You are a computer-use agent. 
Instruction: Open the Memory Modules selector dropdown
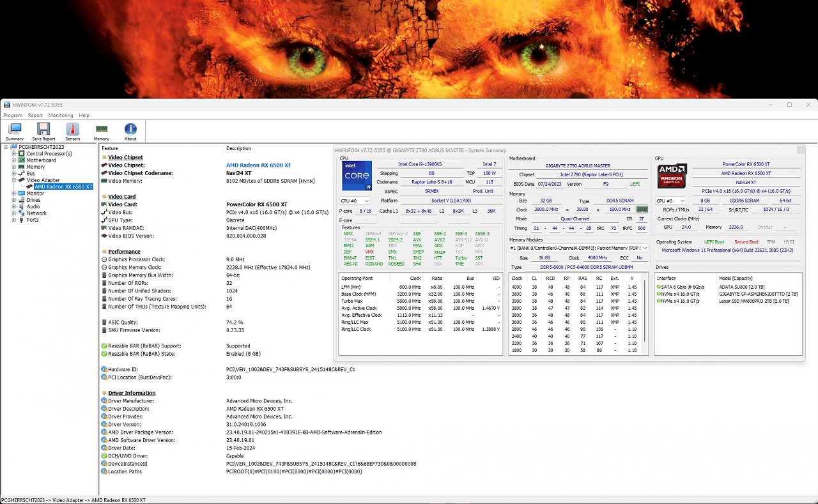(x=579, y=248)
